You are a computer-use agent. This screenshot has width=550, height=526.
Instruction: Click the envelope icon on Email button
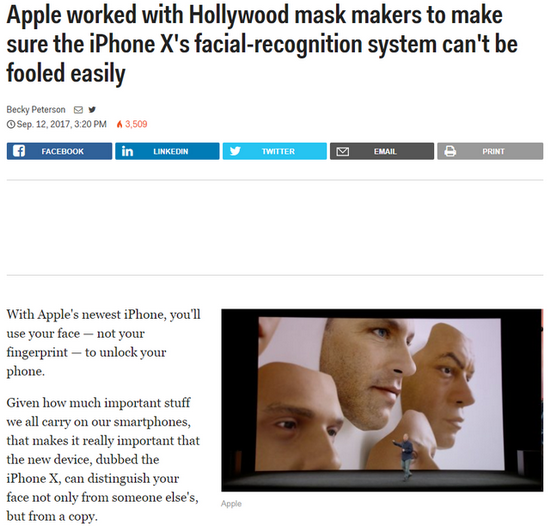[342, 151]
